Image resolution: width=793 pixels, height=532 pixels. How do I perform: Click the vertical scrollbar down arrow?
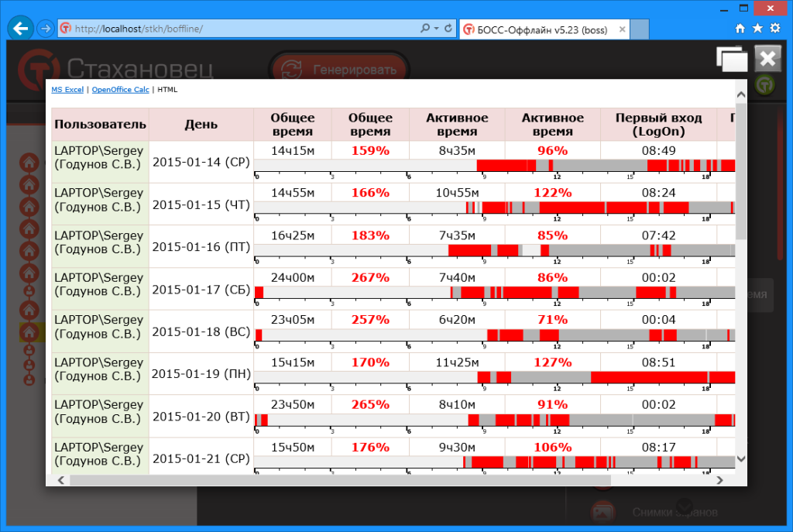(741, 459)
